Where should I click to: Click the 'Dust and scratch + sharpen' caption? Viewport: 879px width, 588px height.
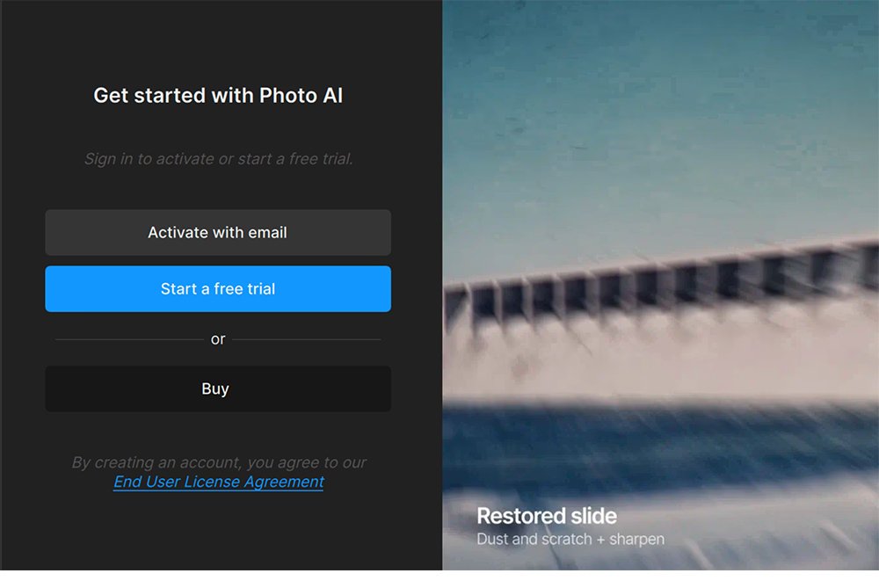[x=570, y=540]
